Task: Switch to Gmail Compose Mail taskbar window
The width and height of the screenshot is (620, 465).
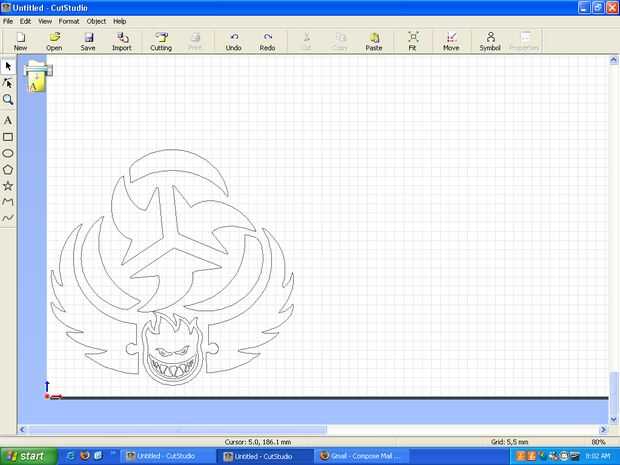Action: [x=362, y=456]
